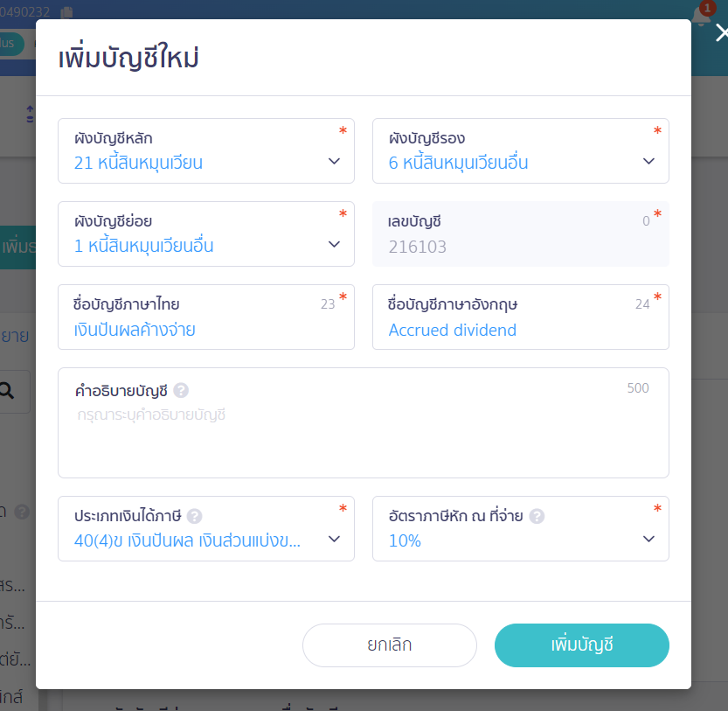Viewport: 728px width, 711px height.
Task: Click the คำอธิบายบัญชี description text area
Action: click(364, 423)
